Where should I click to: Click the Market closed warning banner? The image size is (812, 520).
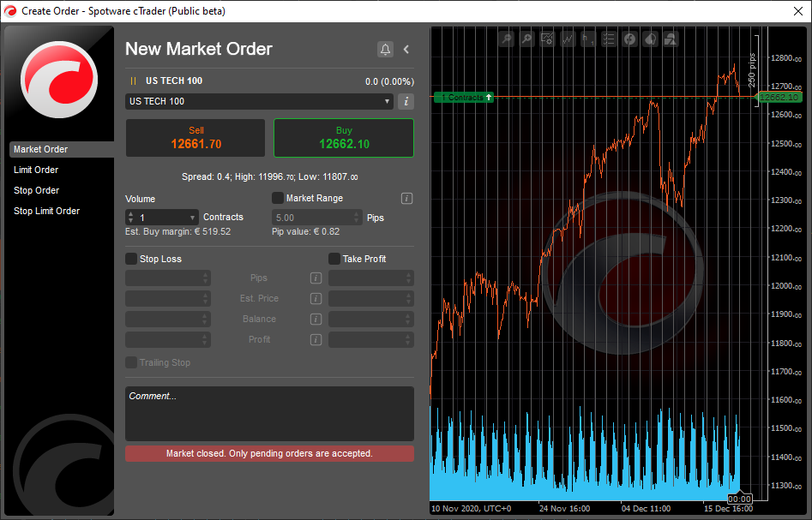tap(269, 454)
